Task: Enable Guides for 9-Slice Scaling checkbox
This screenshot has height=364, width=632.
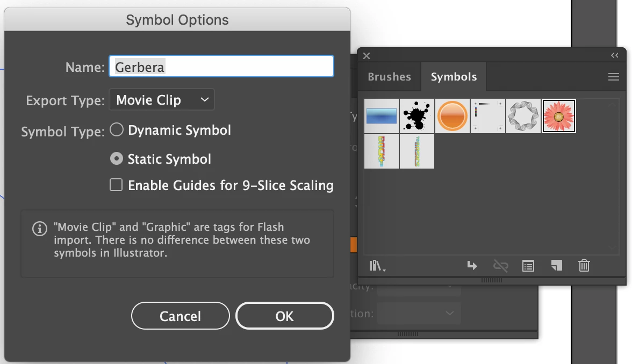Action: (x=116, y=185)
